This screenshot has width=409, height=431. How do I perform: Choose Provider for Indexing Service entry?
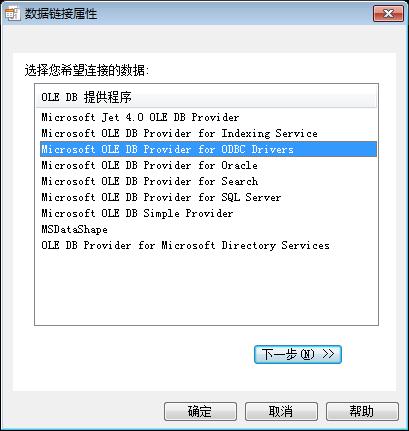[x=208, y=133]
